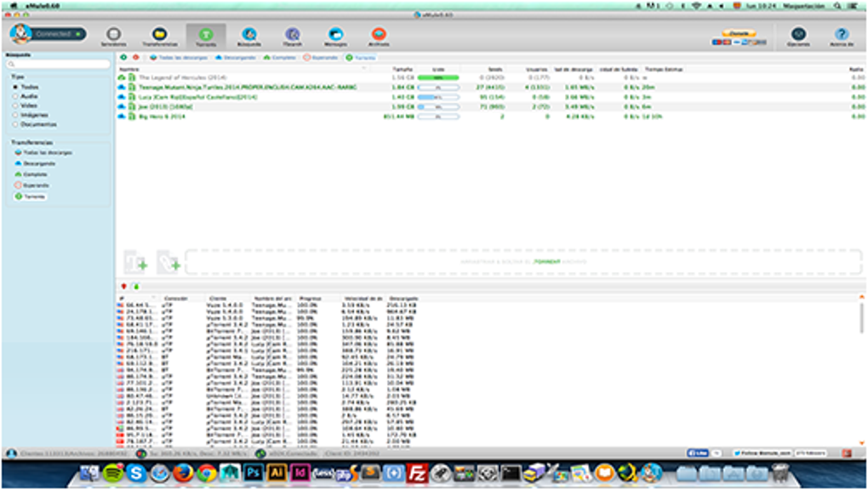Open Google Chrome from the Dock
This screenshot has height=495, width=868.
click(x=207, y=474)
